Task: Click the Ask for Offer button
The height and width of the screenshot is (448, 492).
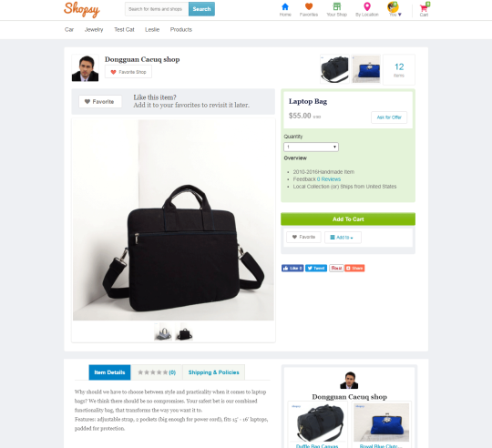Action: [389, 117]
